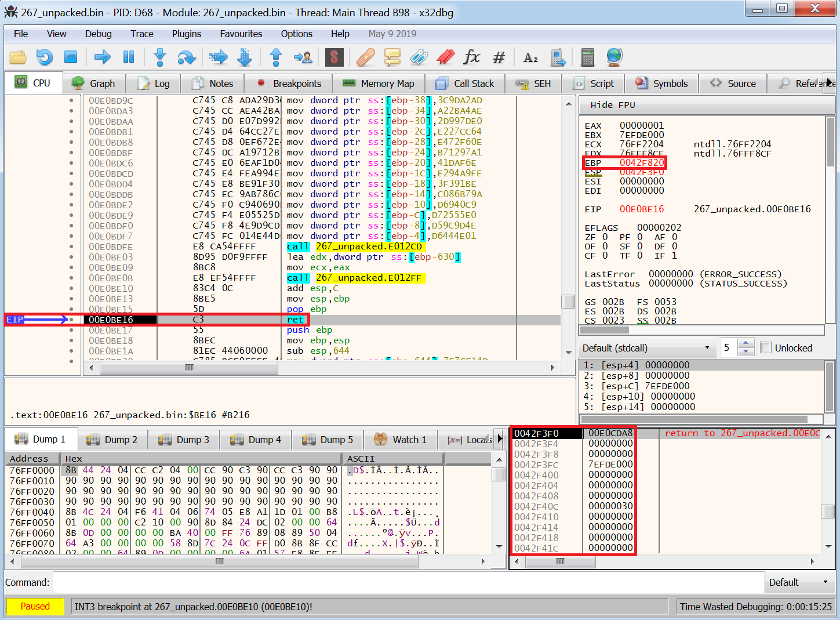Open the hash symbol variables icon
Viewport: 840px width, 620px height.
(x=499, y=57)
